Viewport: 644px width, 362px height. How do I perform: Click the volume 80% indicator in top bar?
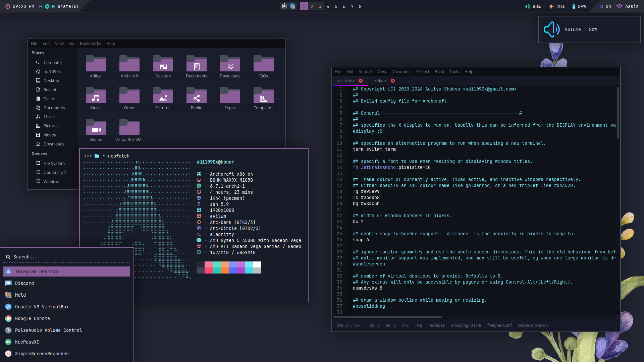click(533, 6)
